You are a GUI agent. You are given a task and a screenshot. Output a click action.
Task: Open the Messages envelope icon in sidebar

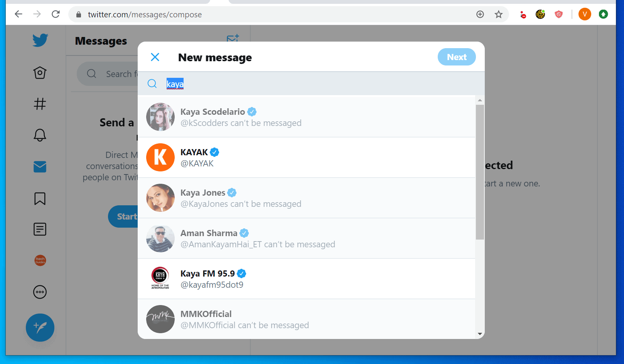[x=40, y=167]
